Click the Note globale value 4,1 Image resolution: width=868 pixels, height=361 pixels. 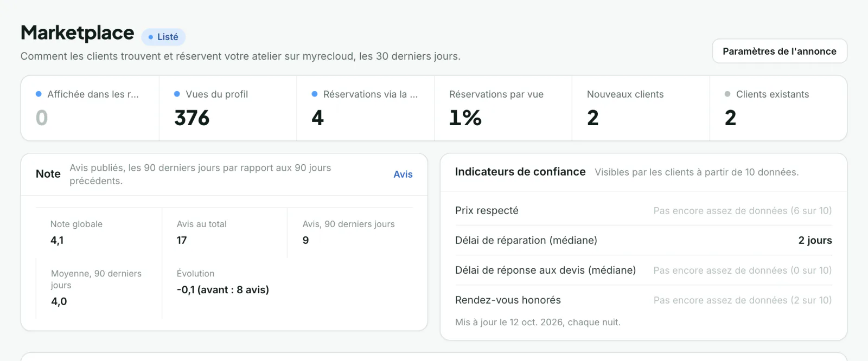57,240
